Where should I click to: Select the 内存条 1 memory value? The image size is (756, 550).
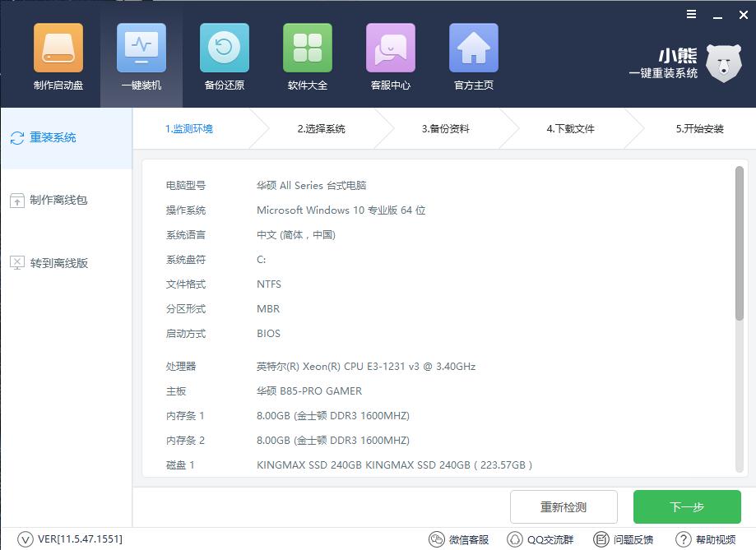[x=332, y=415]
